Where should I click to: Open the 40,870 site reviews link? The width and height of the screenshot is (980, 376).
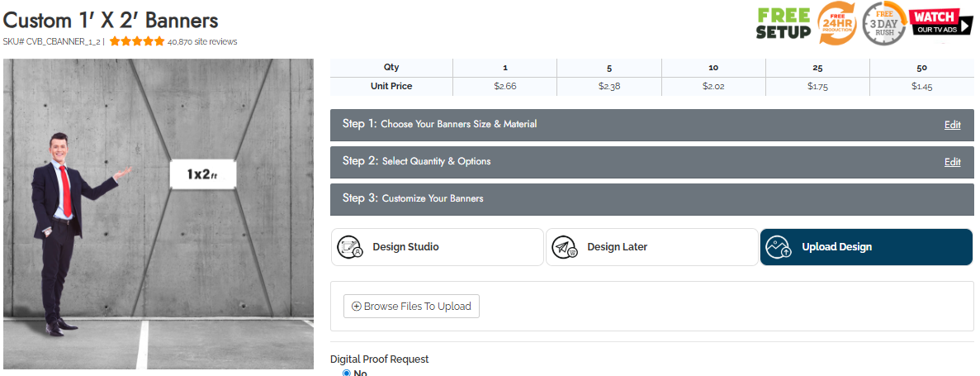(x=202, y=42)
